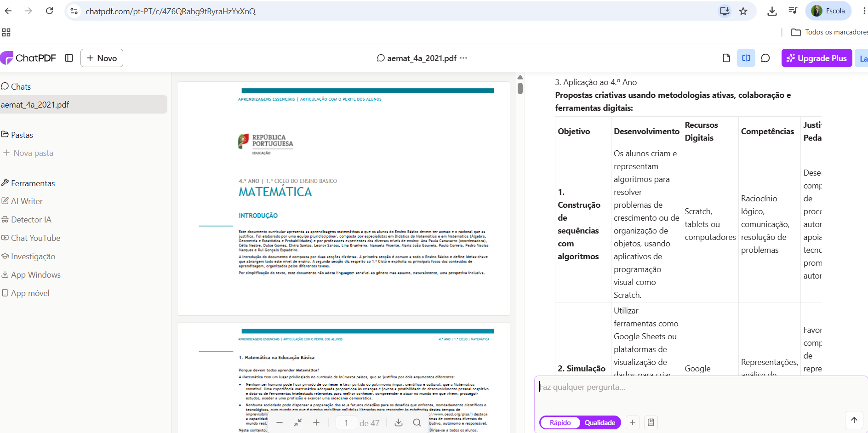Image resolution: width=868 pixels, height=433 pixels.
Task: Click the Desenvolvimento table header
Action: pyautogui.click(x=646, y=131)
